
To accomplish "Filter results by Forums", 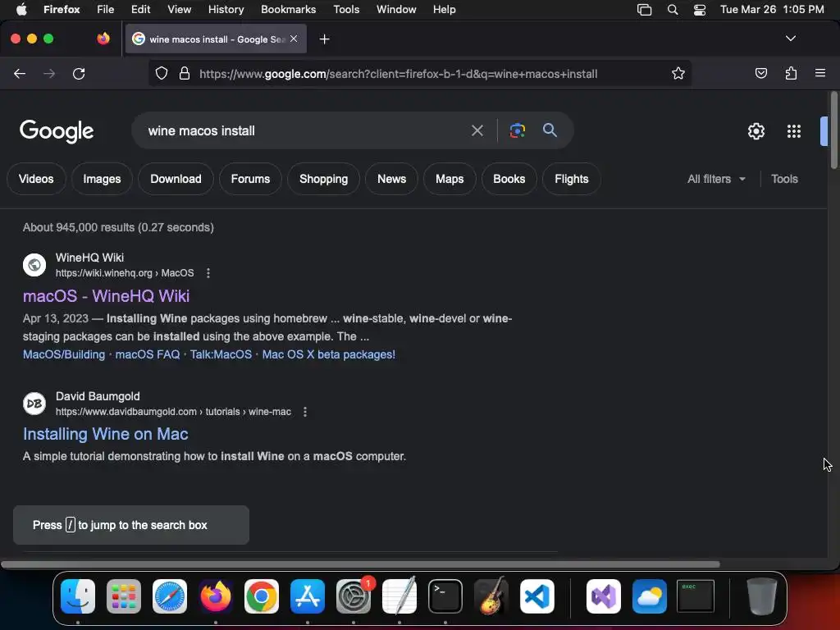I will click(250, 179).
